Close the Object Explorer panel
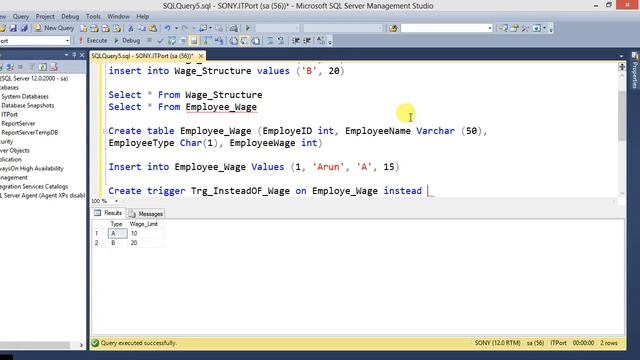640x360 pixels. 82,55
